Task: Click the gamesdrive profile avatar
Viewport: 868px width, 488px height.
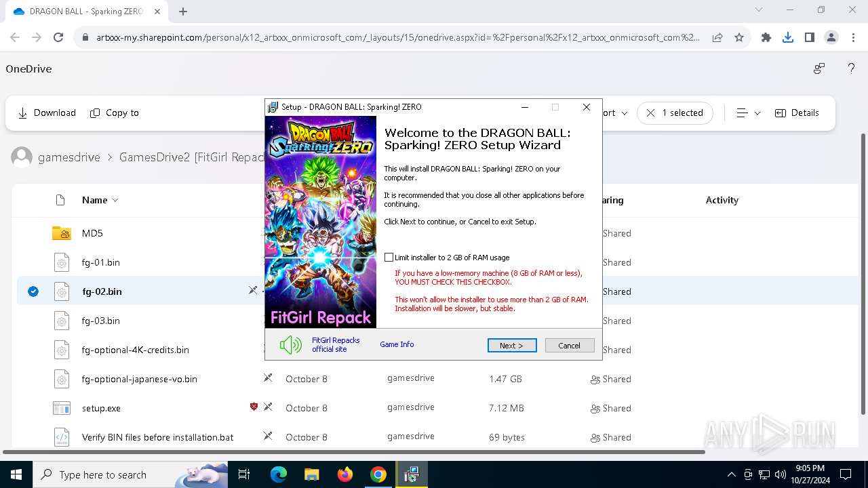Action: 22,157
